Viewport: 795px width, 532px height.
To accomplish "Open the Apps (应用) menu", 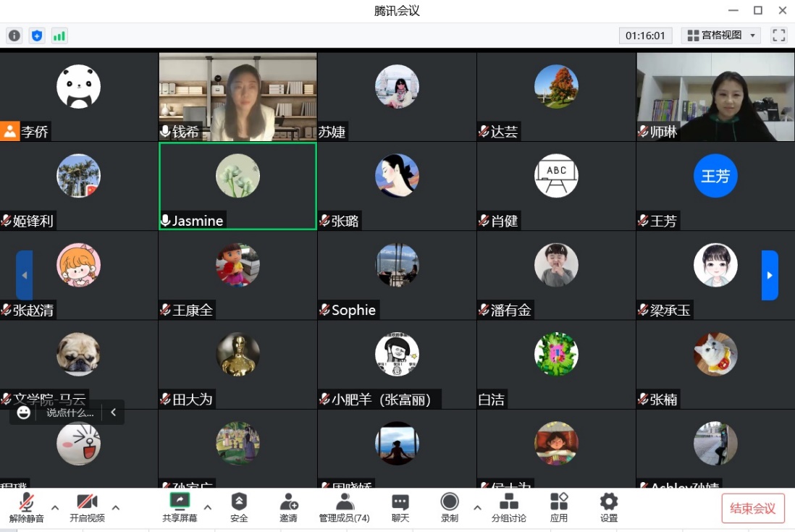I will tap(559, 507).
